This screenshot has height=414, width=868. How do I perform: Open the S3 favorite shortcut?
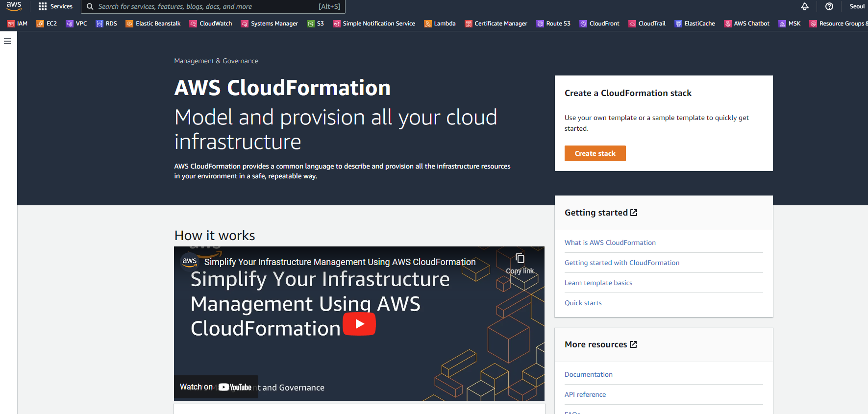[x=316, y=24]
